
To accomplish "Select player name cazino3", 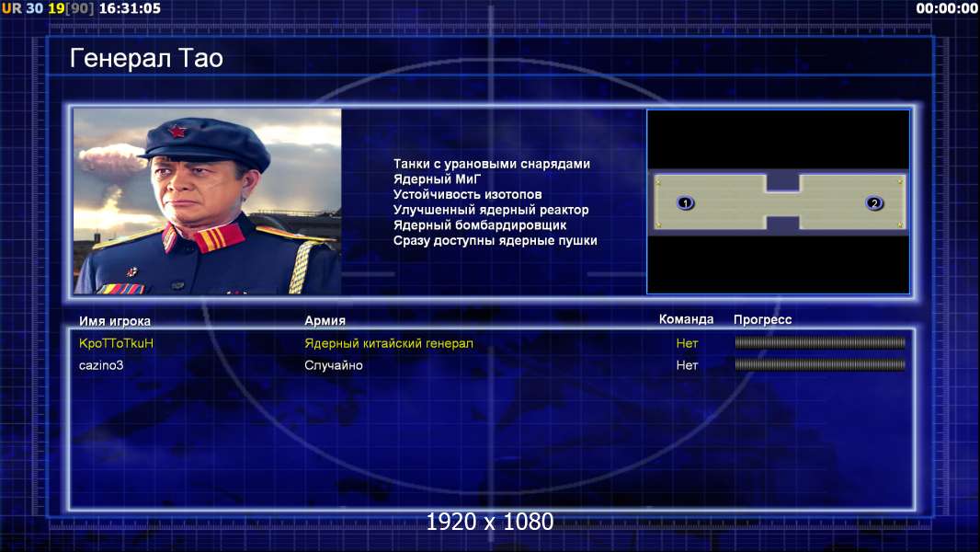I will coord(101,365).
